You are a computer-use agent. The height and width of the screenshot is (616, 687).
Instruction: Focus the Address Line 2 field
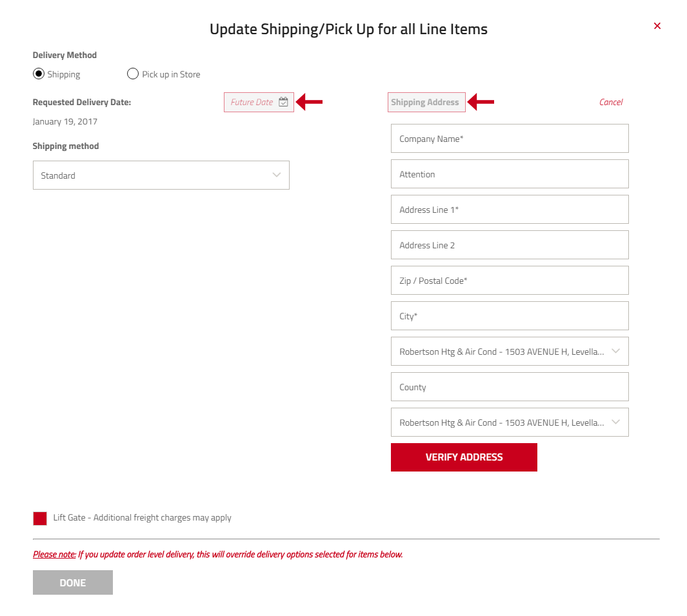(x=510, y=245)
